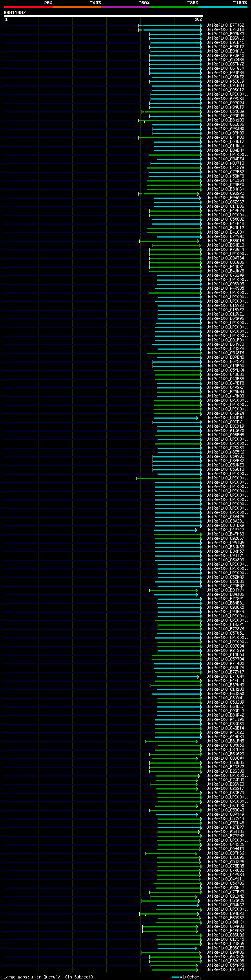
Task: Click UniRef100_B4PG79 label
Action: tap(225, 211)
